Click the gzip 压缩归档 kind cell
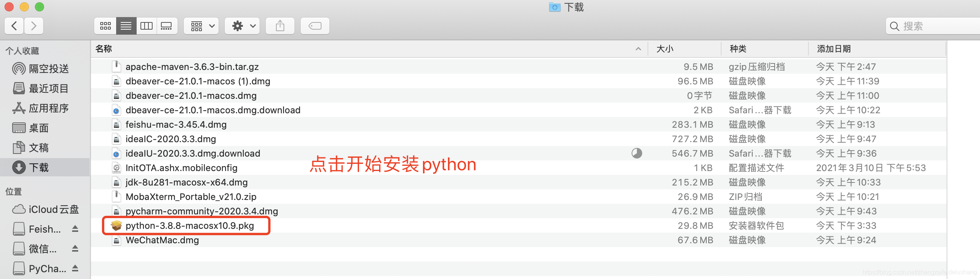 (757, 67)
